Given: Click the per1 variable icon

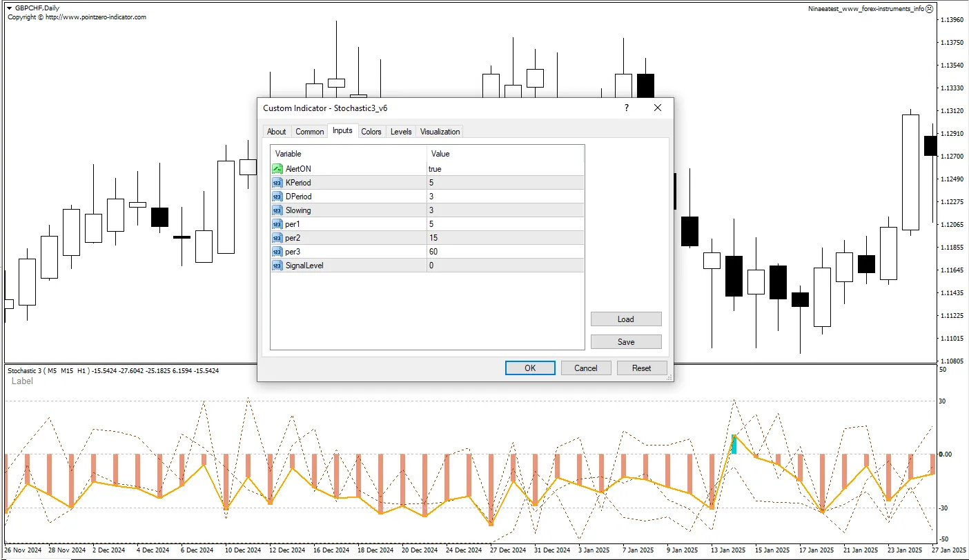Looking at the screenshot, I should tap(277, 224).
